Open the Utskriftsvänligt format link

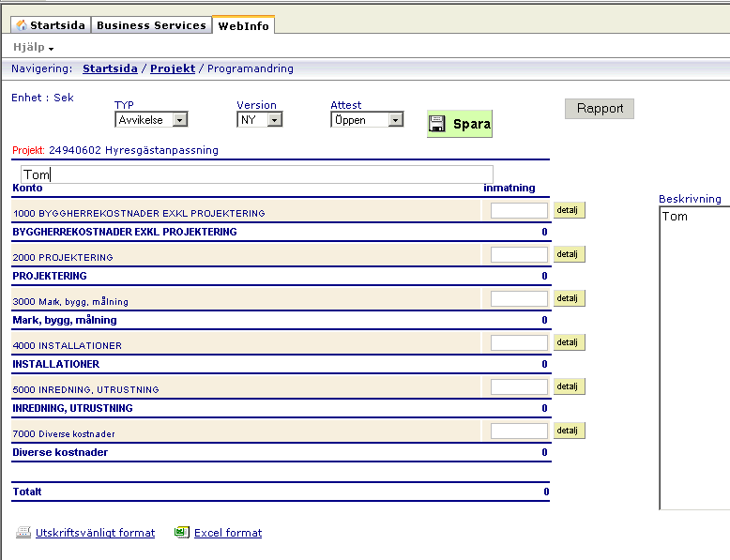[x=95, y=533]
